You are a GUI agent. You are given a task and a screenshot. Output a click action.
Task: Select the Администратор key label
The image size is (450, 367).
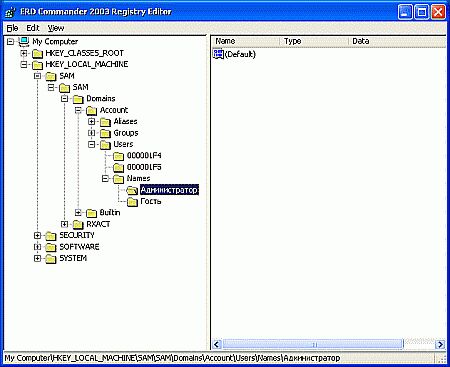[x=169, y=190]
